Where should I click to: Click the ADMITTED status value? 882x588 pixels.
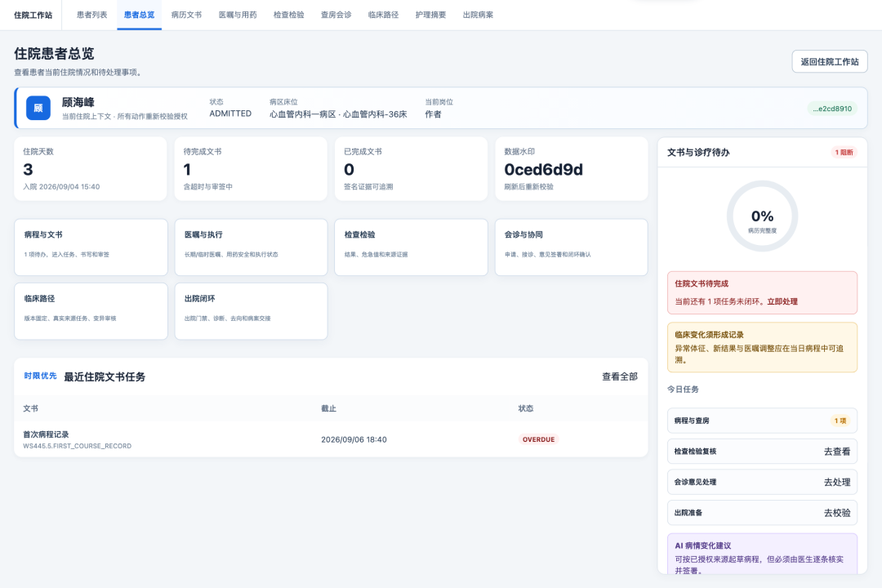coord(230,114)
